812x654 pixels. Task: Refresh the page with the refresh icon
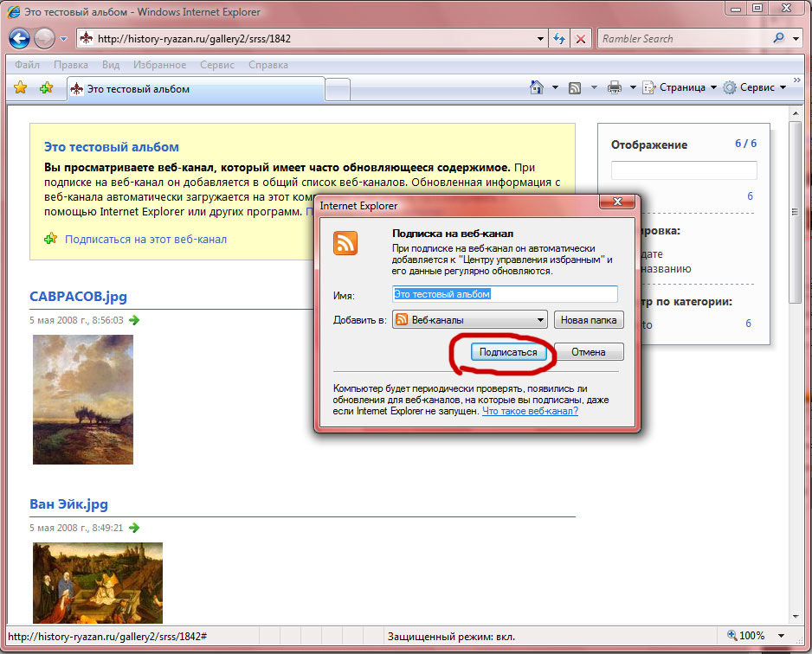point(558,39)
